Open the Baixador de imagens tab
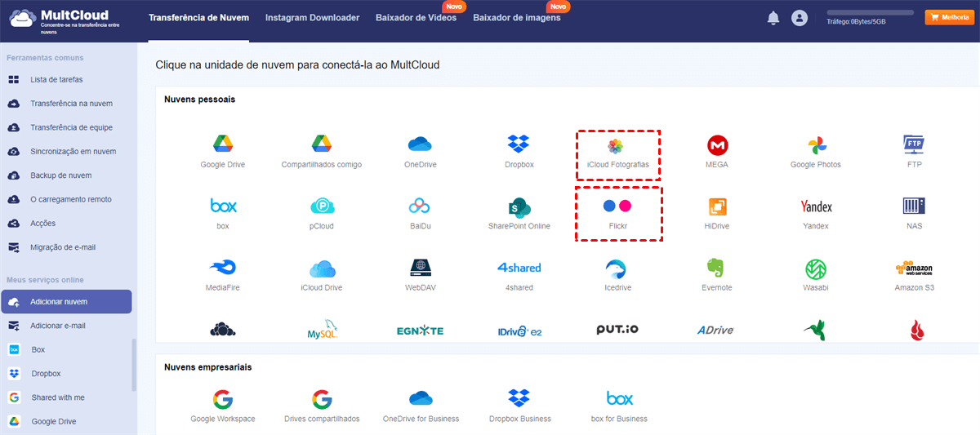The height and width of the screenshot is (435, 980). (x=516, y=18)
